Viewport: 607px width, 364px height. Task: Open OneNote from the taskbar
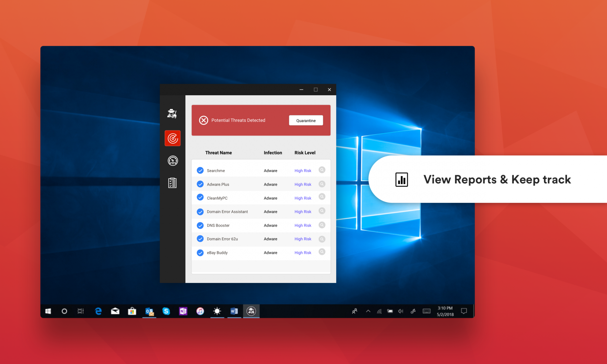point(183,311)
